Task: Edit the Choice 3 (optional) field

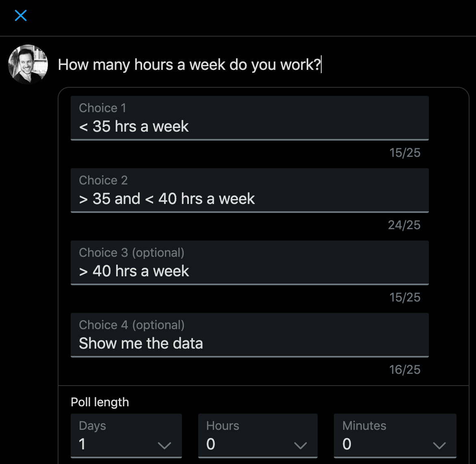Action: pyautogui.click(x=249, y=262)
